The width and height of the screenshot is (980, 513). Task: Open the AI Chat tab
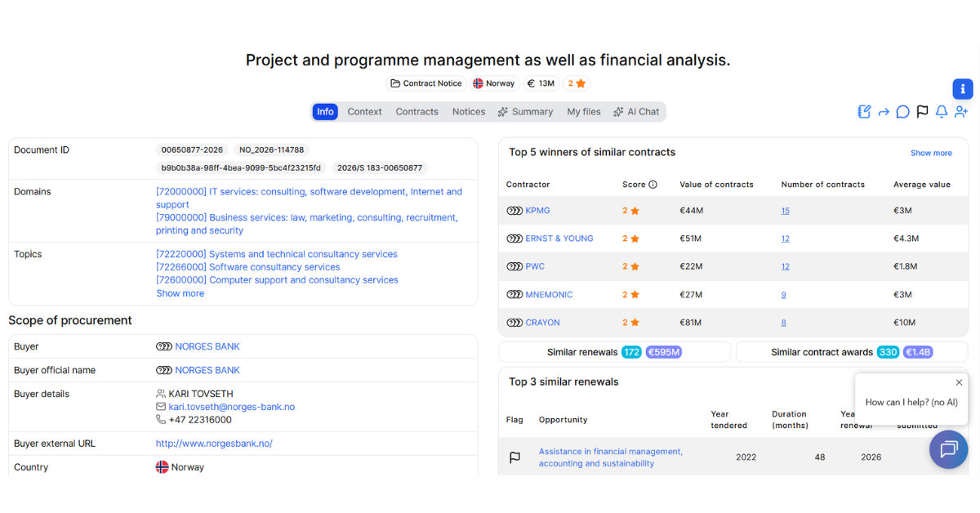(636, 112)
